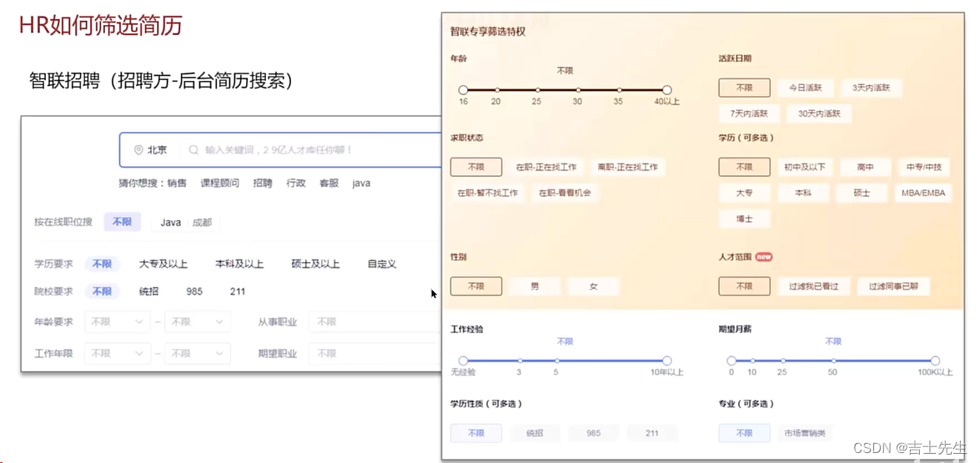Select 女 under 性别
The width and height of the screenshot is (980, 463).
[593, 286]
